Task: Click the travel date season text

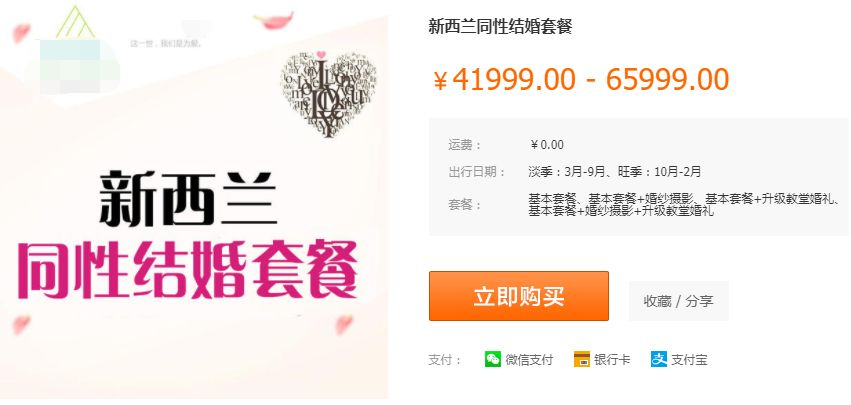Action: [x=615, y=172]
